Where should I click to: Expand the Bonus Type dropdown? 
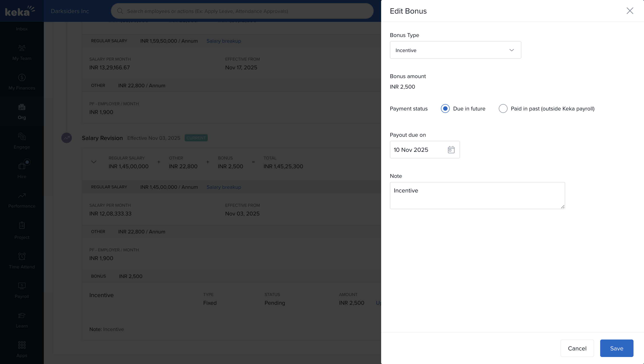point(455,50)
